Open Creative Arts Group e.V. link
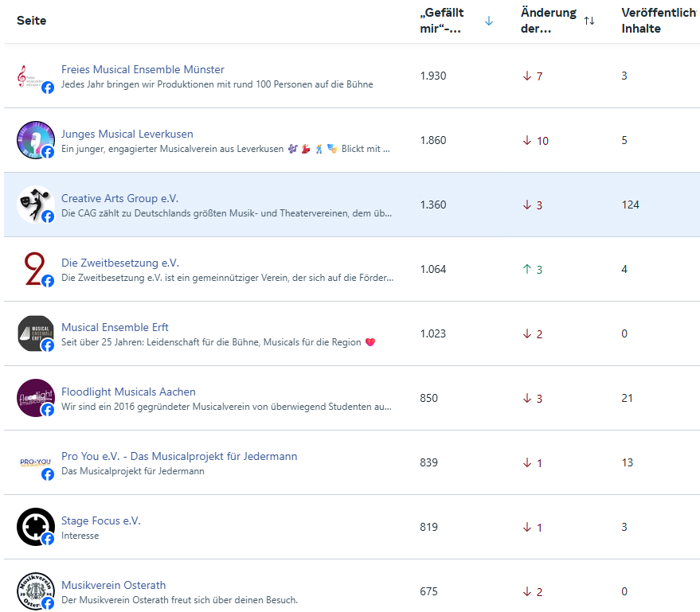The width and height of the screenshot is (700, 612). (x=120, y=198)
